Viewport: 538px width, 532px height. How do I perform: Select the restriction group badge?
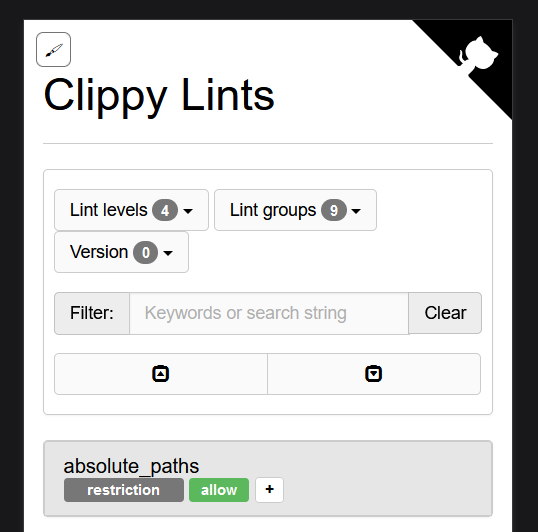(x=124, y=490)
